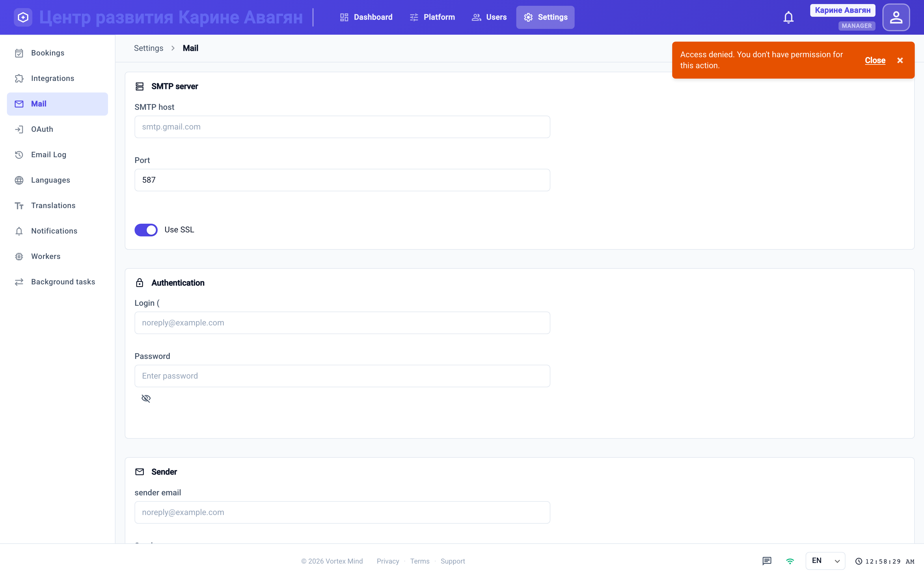Focus the SMTP host input field
Screen dimensions: 924x578
point(342,127)
